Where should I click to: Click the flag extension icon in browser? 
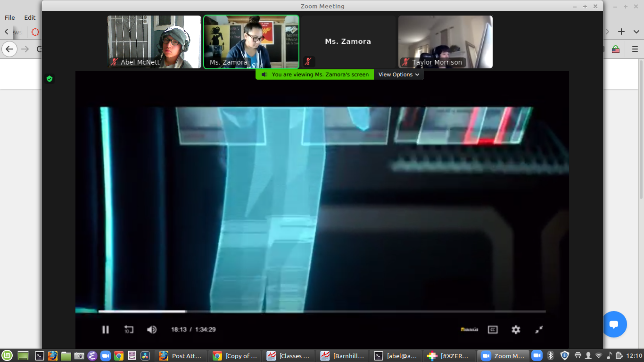[x=616, y=49]
